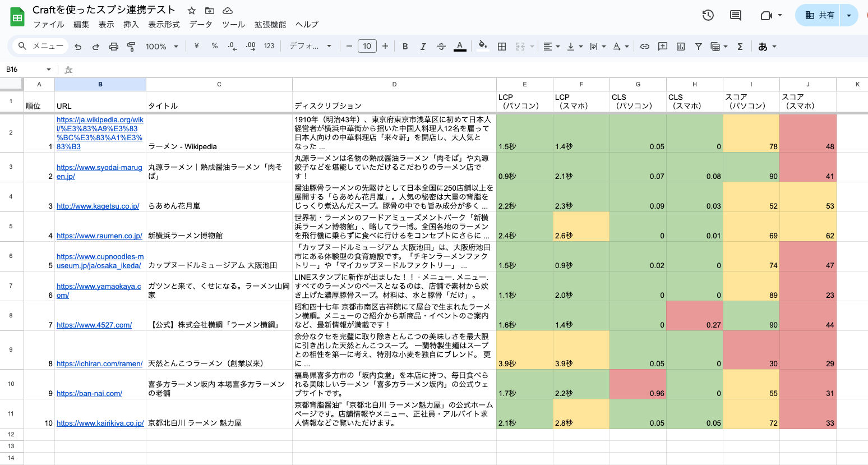Image resolution: width=868 pixels, height=465 pixels.
Task: Check cloud save status icon
Action: (228, 11)
